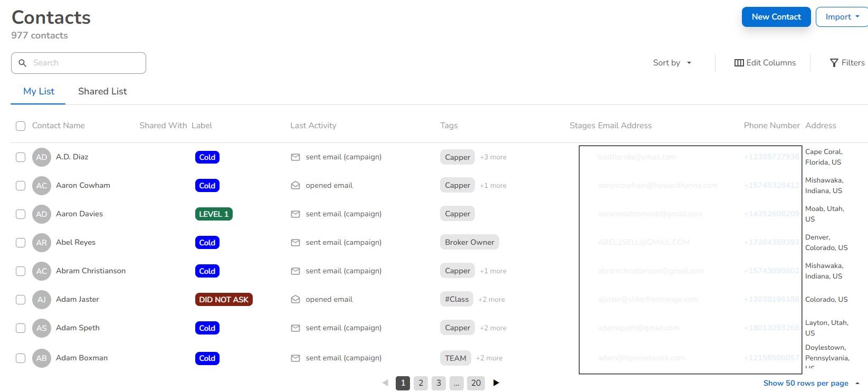The width and height of the screenshot is (868, 392).
Task: Go to page 3
Action: 438,383
